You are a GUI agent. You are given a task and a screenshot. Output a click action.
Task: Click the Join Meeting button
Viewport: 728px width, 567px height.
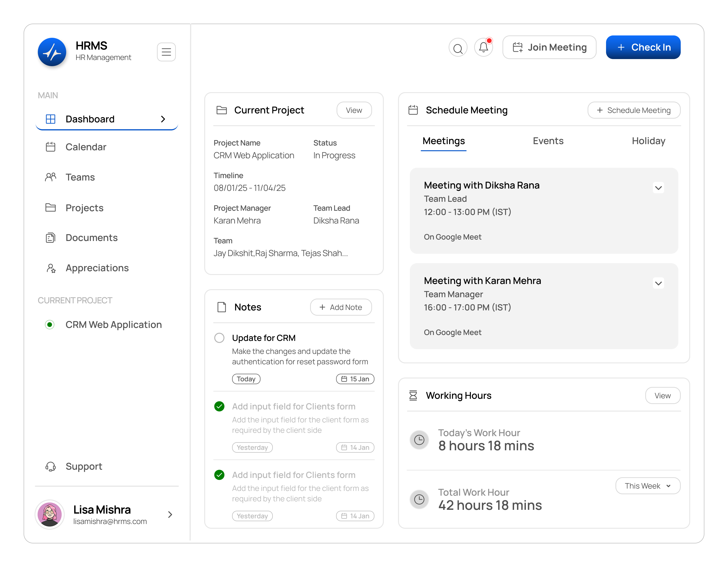coord(549,47)
